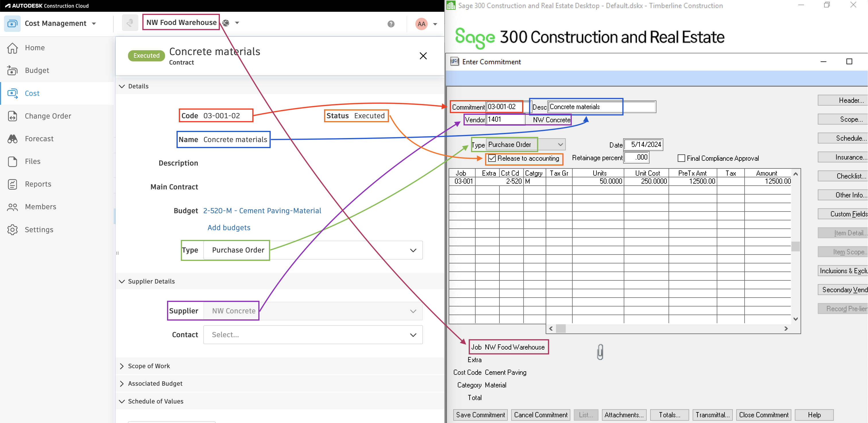Open the Contact Select dropdown
The height and width of the screenshot is (423, 868).
(313, 335)
